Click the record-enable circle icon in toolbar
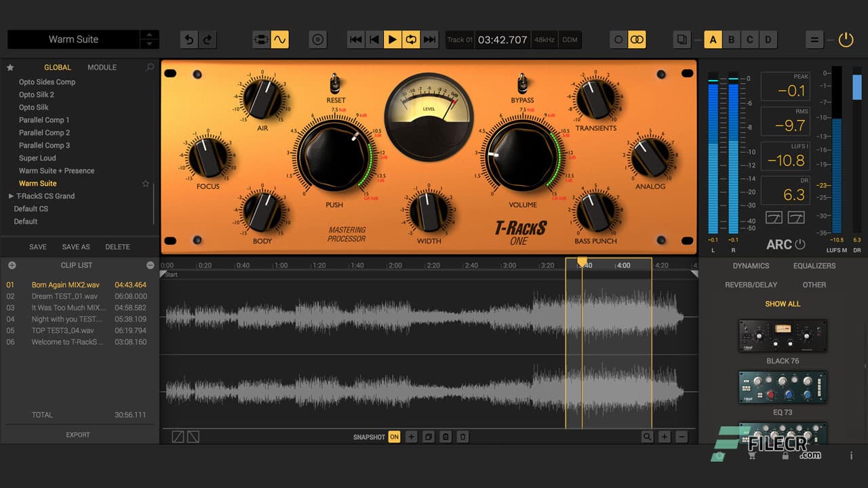Image resolution: width=868 pixels, height=488 pixels. click(318, 39)
